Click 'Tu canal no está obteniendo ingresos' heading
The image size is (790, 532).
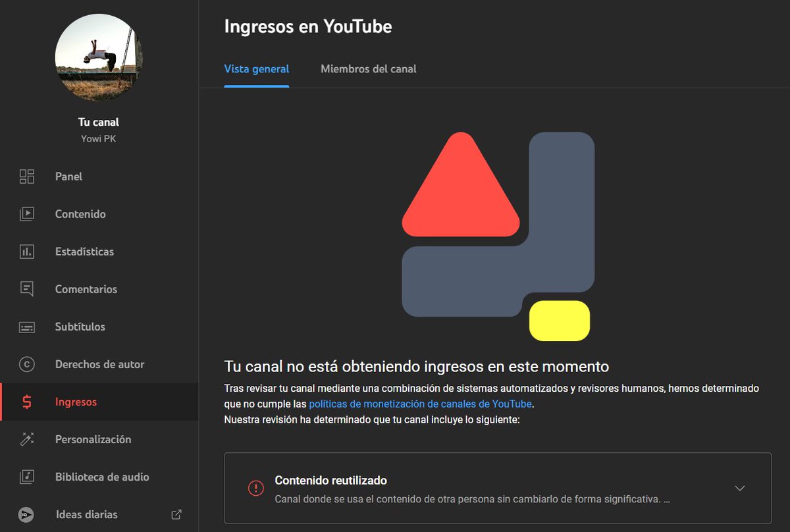pos(417,367)
